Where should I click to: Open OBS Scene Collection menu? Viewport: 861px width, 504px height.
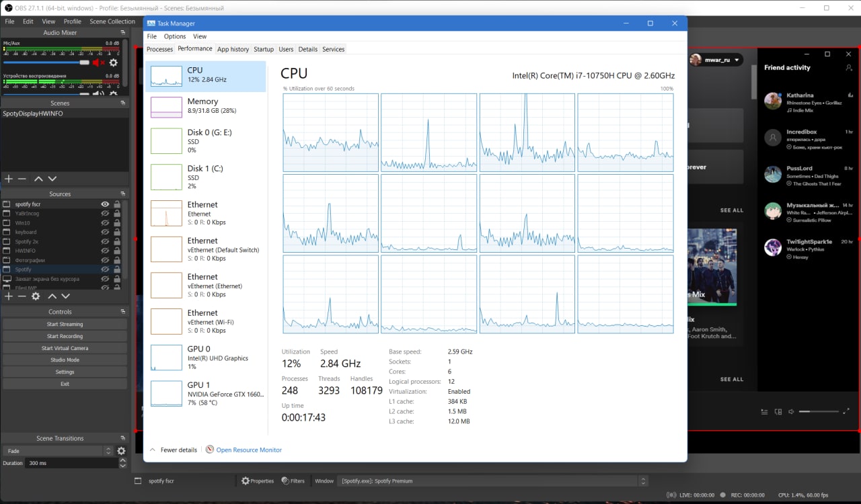coord(112,22)
